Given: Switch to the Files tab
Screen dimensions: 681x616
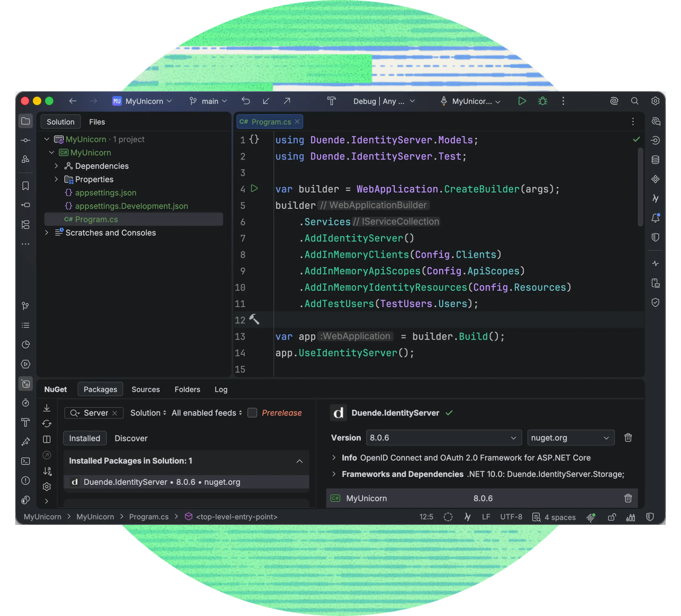Looking at the screenshot, I should click(x=97, y=122).
